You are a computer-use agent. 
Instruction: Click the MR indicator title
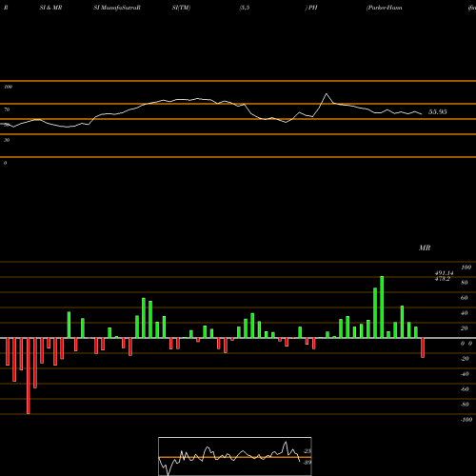[x=425, y=248]
